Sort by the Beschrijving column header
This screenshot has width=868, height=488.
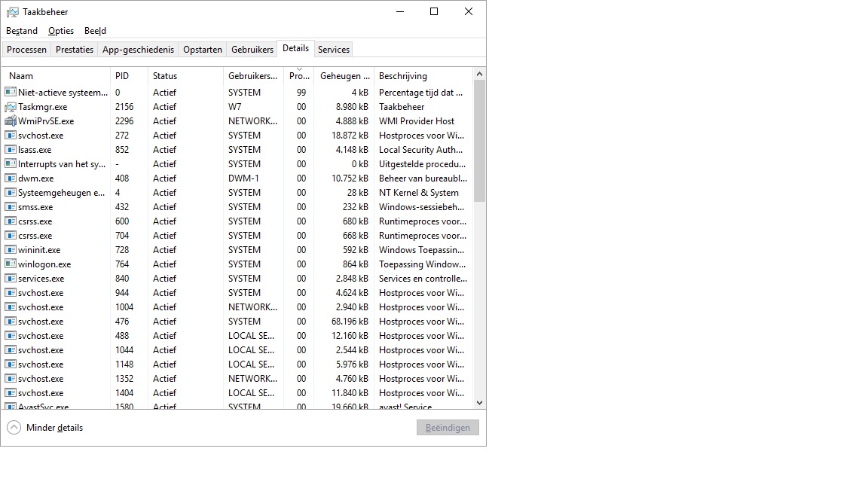(423, 76)
